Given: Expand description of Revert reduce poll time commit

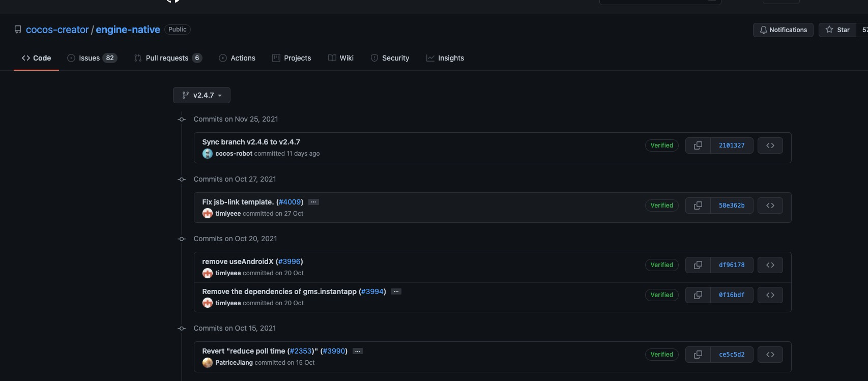Looking at the screenshot, I should [358, 351].
